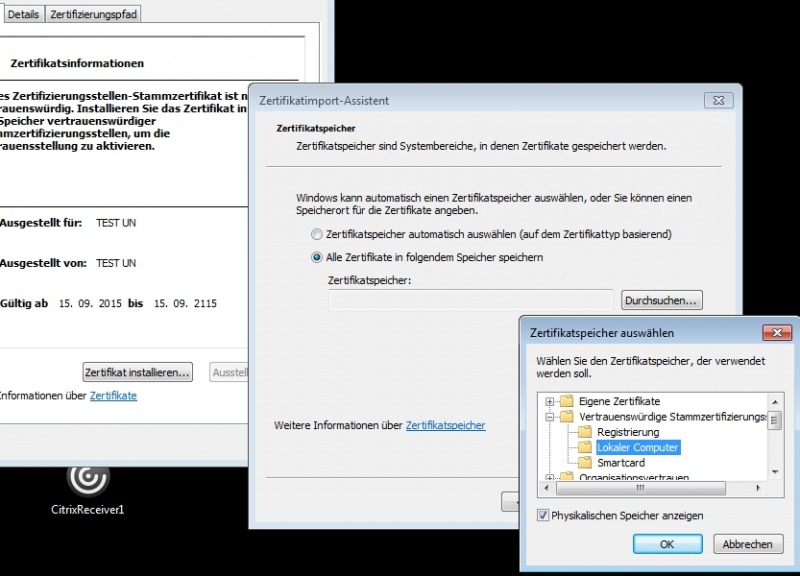The height and width of the screenshot is (576, 800).
Task: Open the Zertifizierungspfad tab
Action: (94, 14)
